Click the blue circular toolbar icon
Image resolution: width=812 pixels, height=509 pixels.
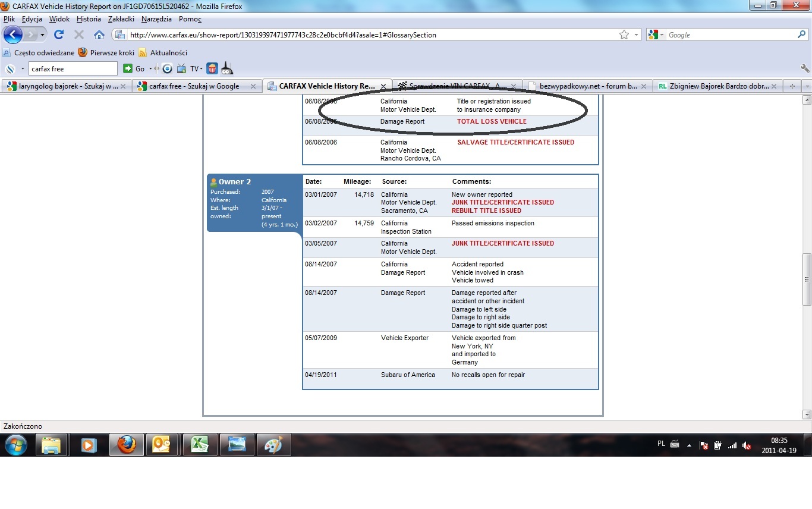tap(168, 68)
